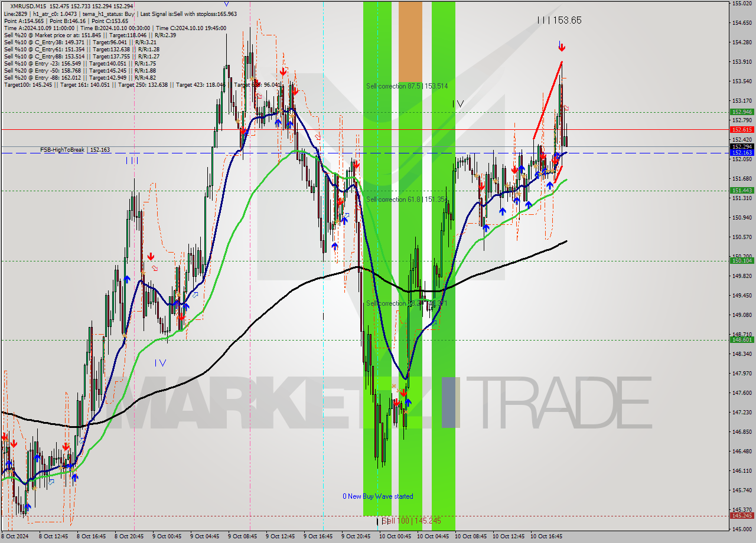Click the red down arrow above latest peak
This screenshot has height=543, width=756.
pos(562,47)
